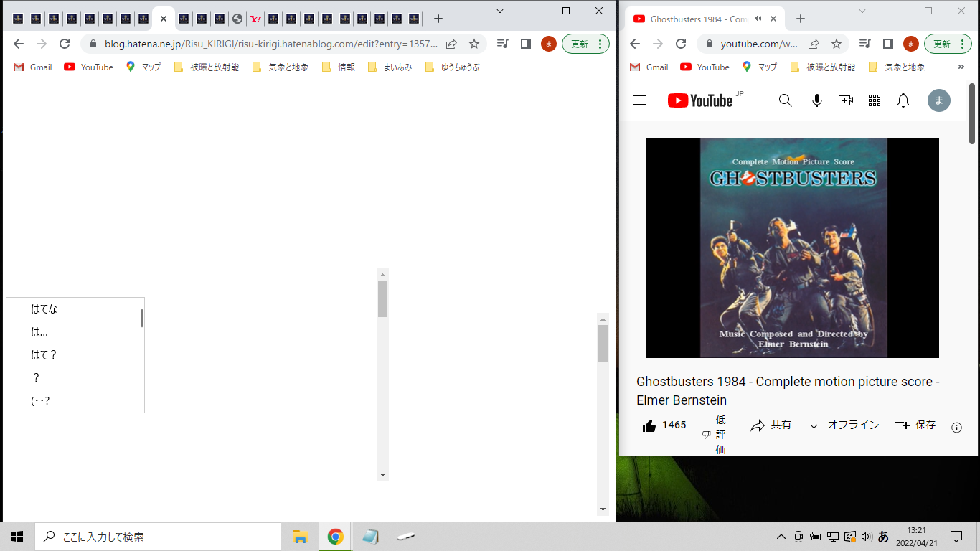The width and height of the screenshot is (980, 551).
Task: Share the Hatena blog page from the address bar
Action: tap(451, 44)
